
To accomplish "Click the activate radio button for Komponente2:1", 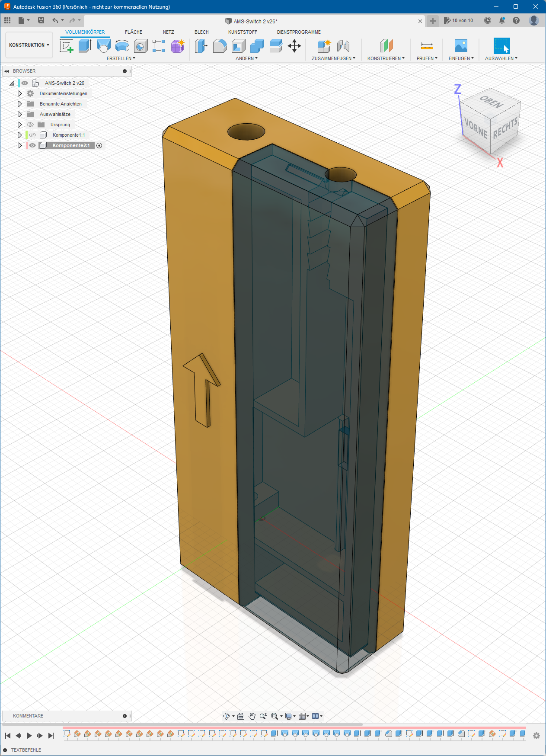I will point(99,145).
